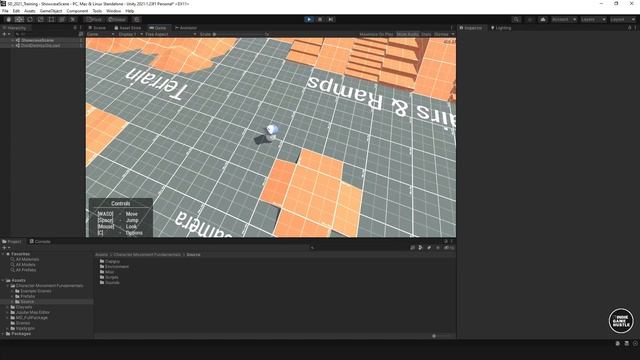Open the Layout dropdown
Image resolution: width=640 pixels, height=360 pixels.
coord(622,19)
